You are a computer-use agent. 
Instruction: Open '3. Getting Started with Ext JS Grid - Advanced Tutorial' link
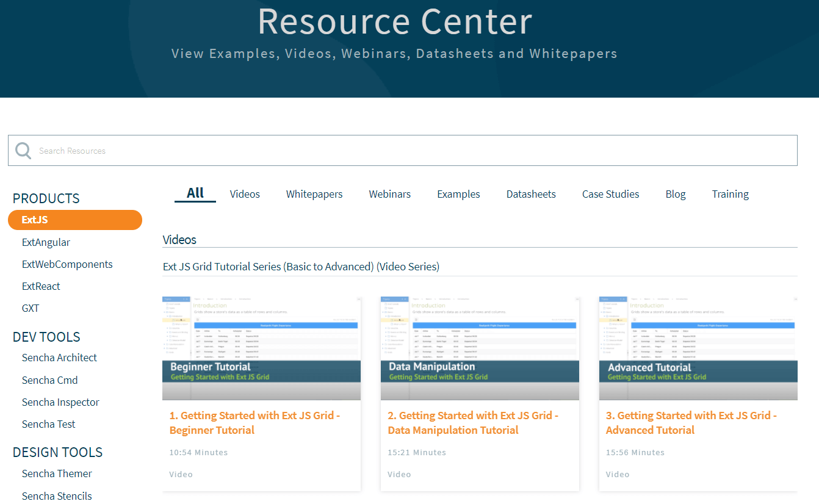[x=691, y=423]
